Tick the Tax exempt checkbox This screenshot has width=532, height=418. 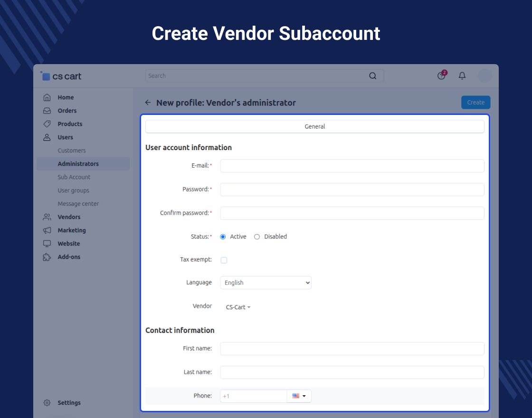pyautogui.click(x=224, y=260)
